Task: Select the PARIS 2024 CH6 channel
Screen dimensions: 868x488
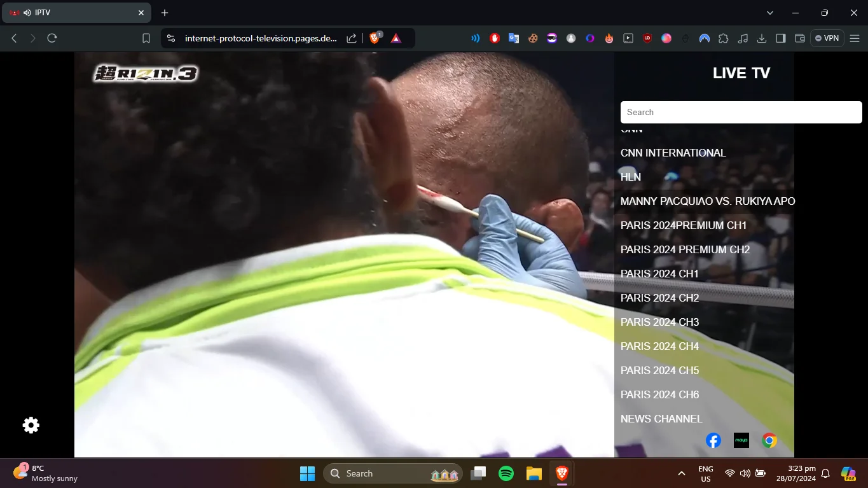Action: point(660,394)
